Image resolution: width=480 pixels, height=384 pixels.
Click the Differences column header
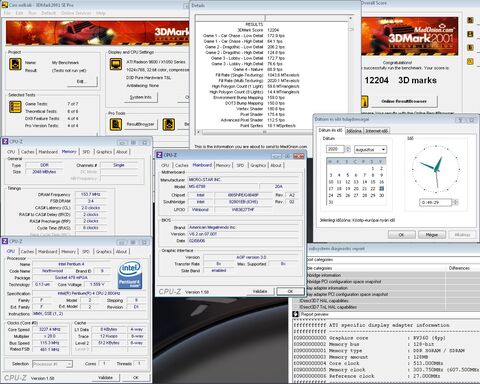459,268
